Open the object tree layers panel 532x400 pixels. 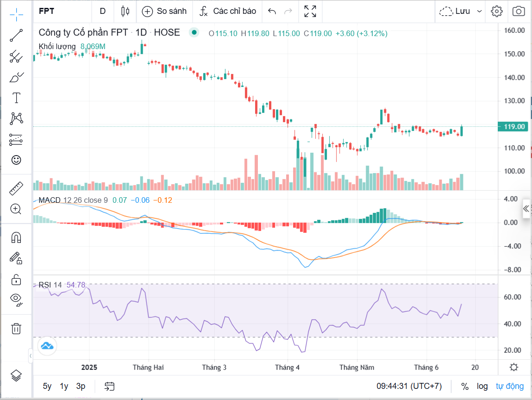[x=16, y=375]
